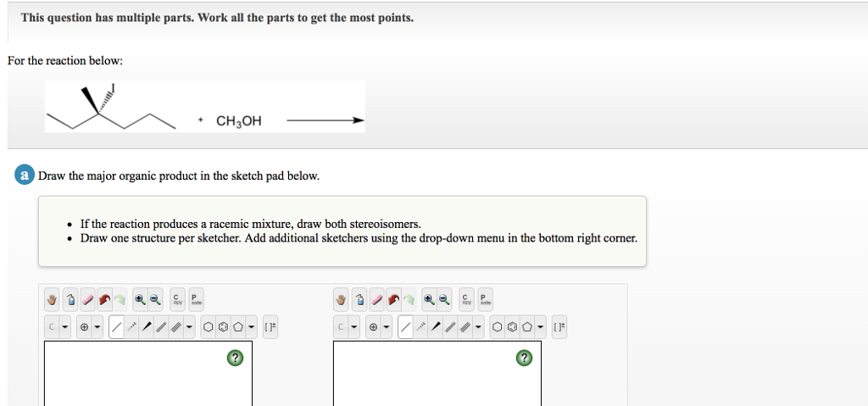868x406 pixels.
Task: Zoom out using magnifier minus in left sketcher
Action: point(156,300)
